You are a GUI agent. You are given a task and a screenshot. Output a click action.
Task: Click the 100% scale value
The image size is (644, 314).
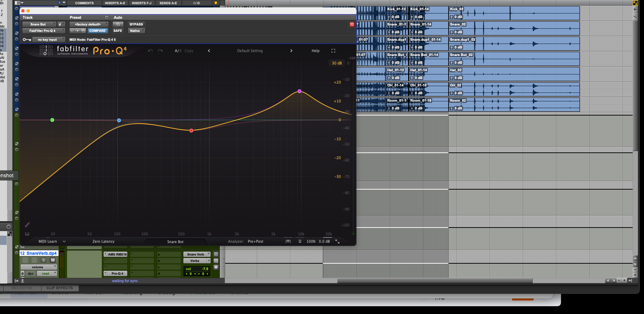tap(311, 241)
